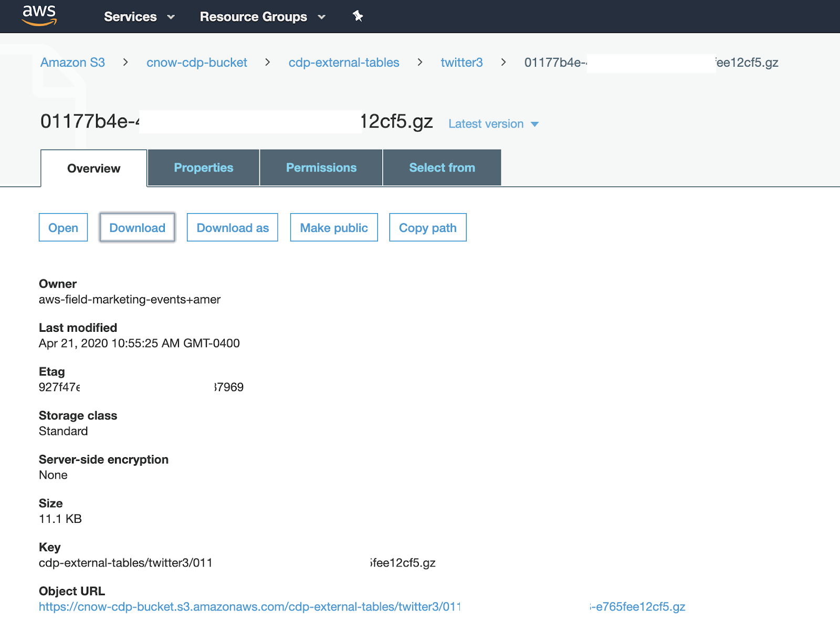Viewport: 840px width, 631px height.
Task: Expand the Services menu
Action: (x=139, y=17)
